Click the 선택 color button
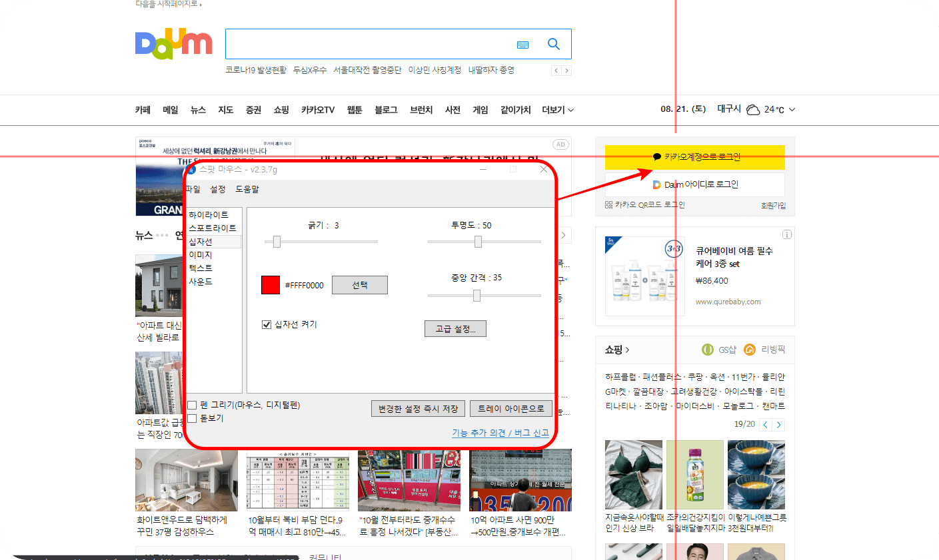 point(360,285)
